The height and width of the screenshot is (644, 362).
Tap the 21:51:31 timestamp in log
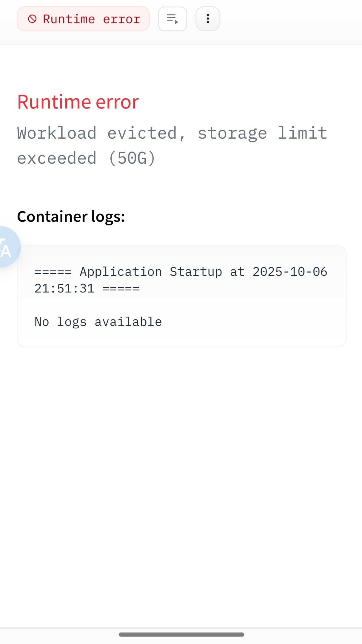pyautogui.click(x=64, y=289)
